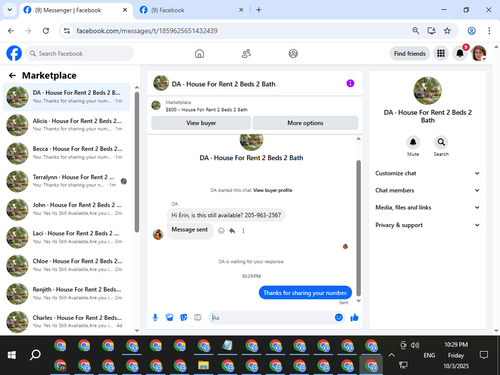Open a new browser tab
The width and height of the screenshot is (500, 375).
click(x=259, y=10)
